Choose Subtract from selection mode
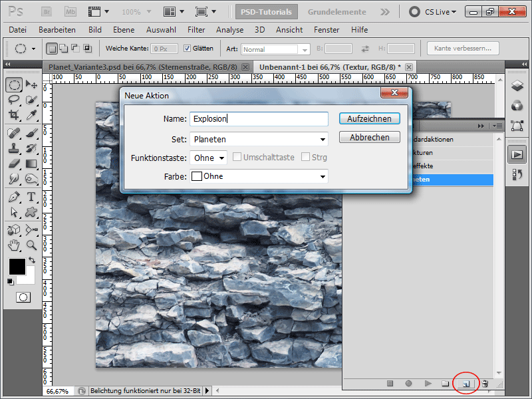 pyautogui.click(x=75, y=49)
